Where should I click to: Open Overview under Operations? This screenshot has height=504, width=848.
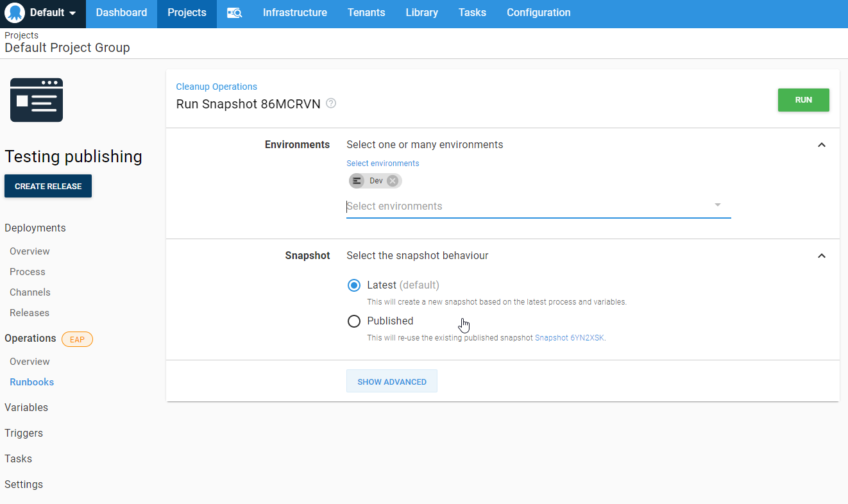(x=30, y=362)
